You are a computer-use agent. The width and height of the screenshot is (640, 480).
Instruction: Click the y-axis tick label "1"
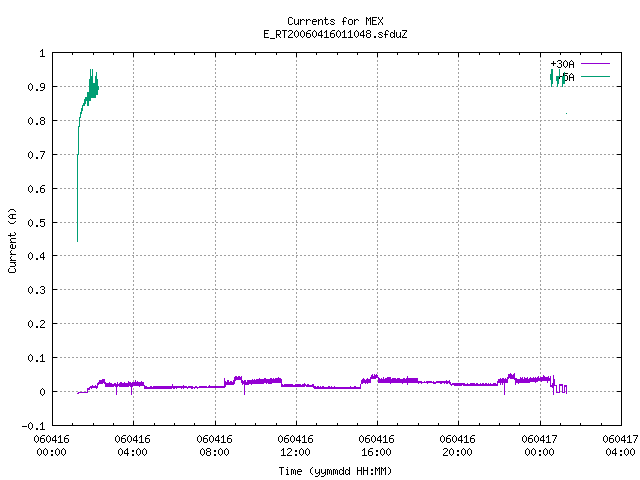tap(42, 53)
